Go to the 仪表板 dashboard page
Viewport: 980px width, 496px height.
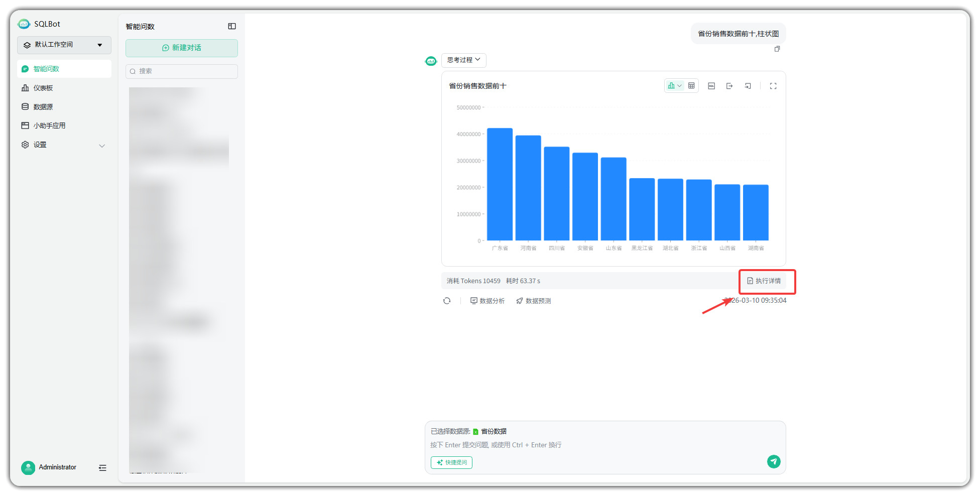point(43,88)
